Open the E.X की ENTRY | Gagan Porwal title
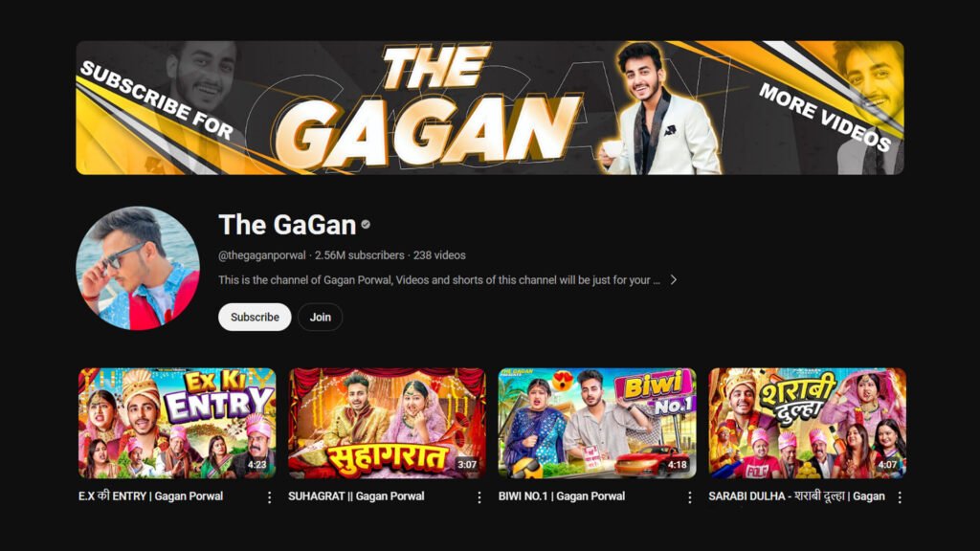The height and width of the screenshot is (551, 980). point(150,496)
